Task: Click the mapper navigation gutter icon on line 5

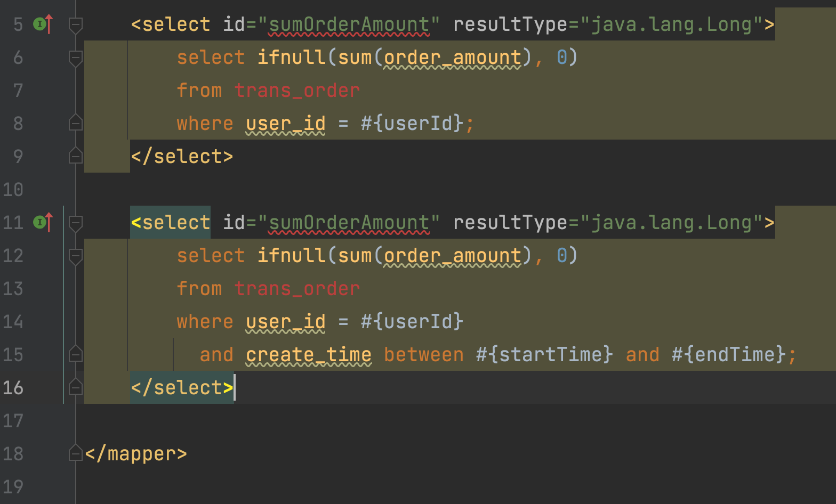Action: click(43, 24)
